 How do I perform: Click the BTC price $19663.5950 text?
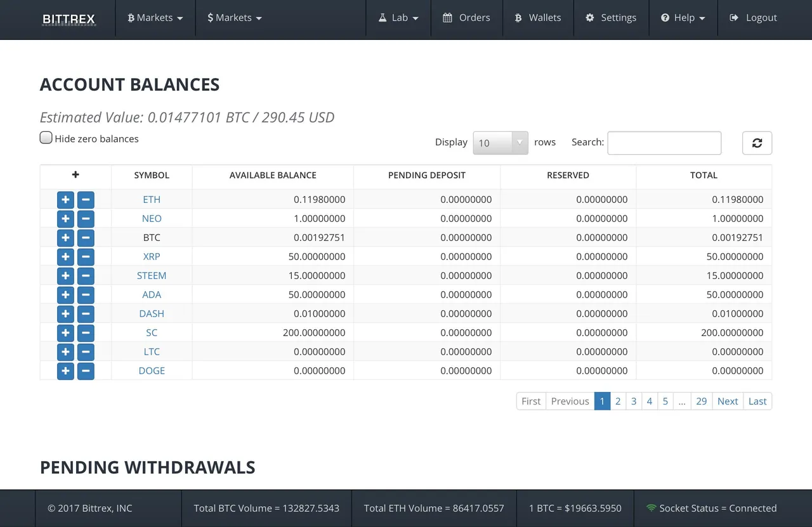tap(575, 508)
